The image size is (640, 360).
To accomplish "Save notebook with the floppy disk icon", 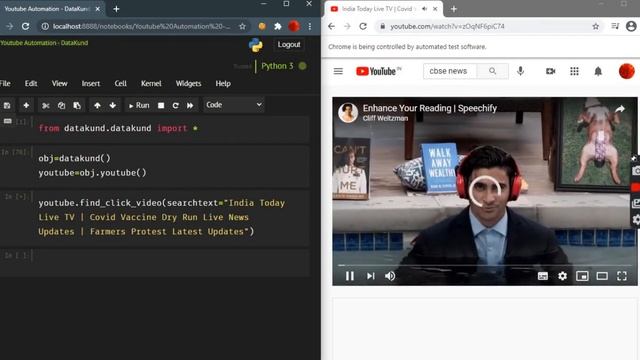I will point(7,105).
